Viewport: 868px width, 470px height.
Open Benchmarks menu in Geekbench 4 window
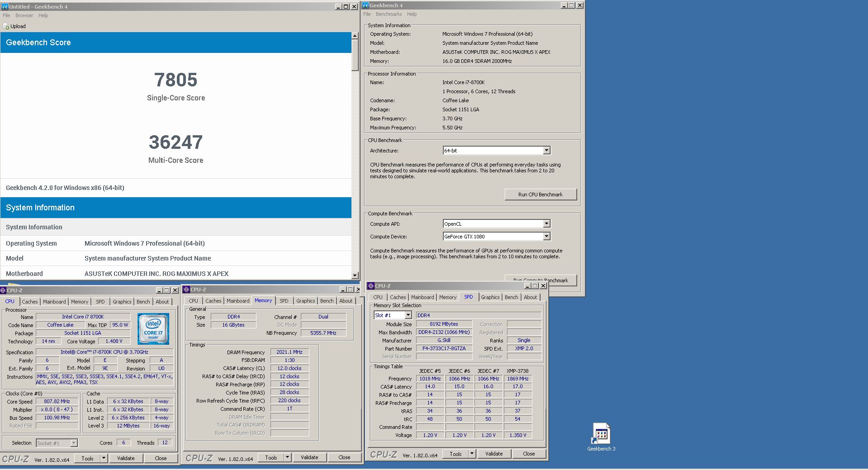(x=389, y=14)
